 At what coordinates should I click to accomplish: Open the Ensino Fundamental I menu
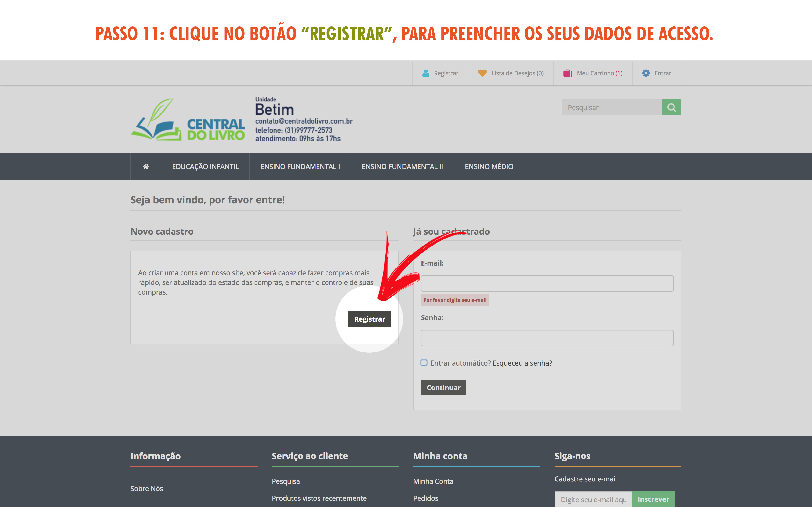click(300, 167)
